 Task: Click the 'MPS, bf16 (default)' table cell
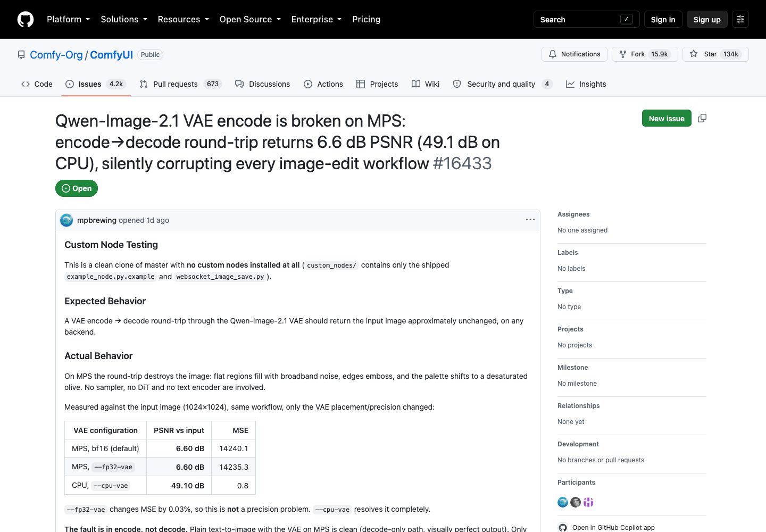click(x=105, y=448)
